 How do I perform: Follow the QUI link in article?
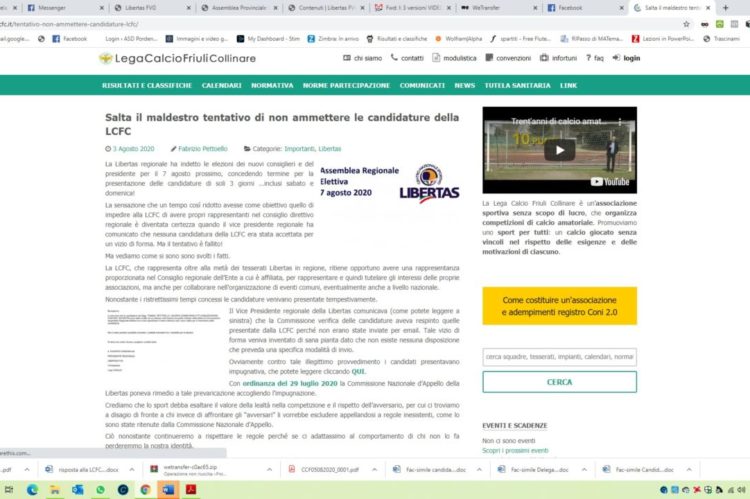(358, 371)
